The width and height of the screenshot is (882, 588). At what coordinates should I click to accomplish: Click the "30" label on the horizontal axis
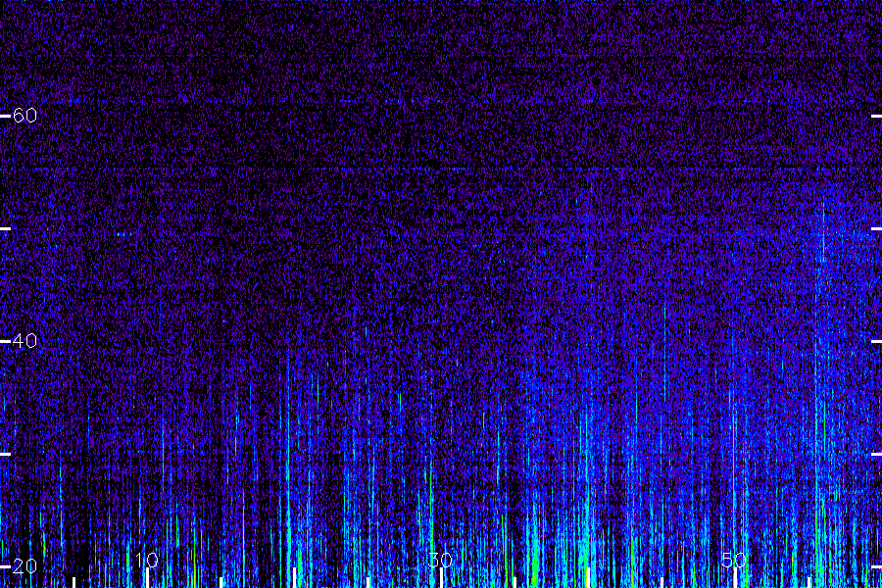pos(440,560)
